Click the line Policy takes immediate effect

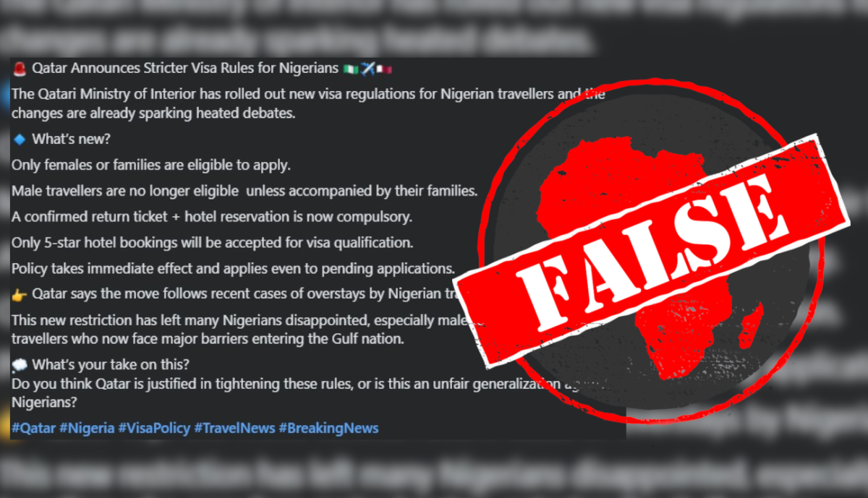coord(232,268)
